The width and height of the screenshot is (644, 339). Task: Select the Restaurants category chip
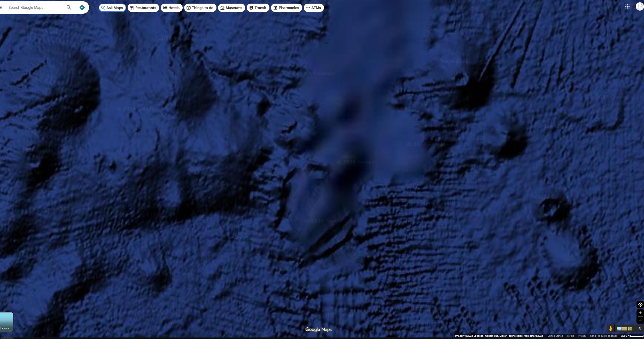[143, 8]
